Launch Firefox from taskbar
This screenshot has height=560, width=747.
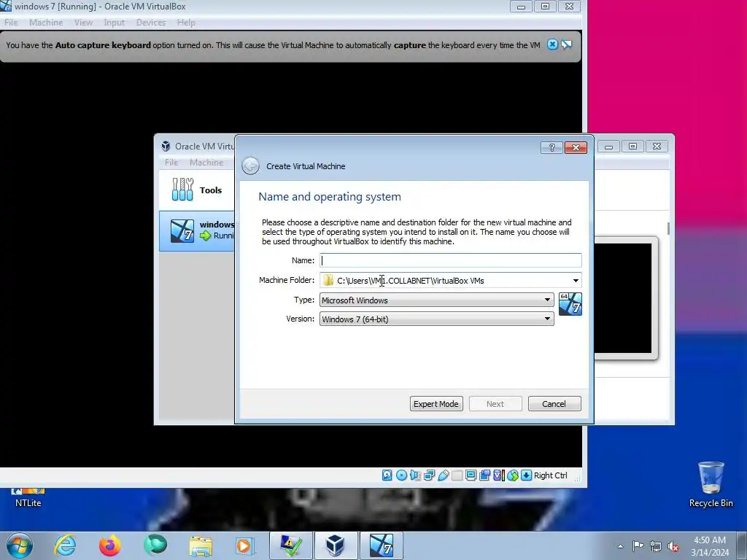click(110, 545)
